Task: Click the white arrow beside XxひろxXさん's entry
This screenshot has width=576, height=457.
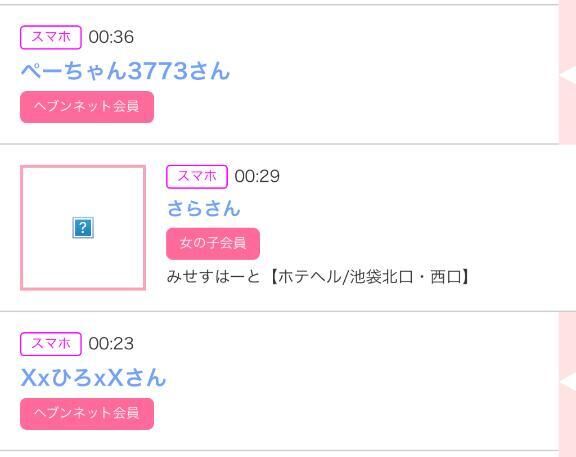Action: point(568,382)
